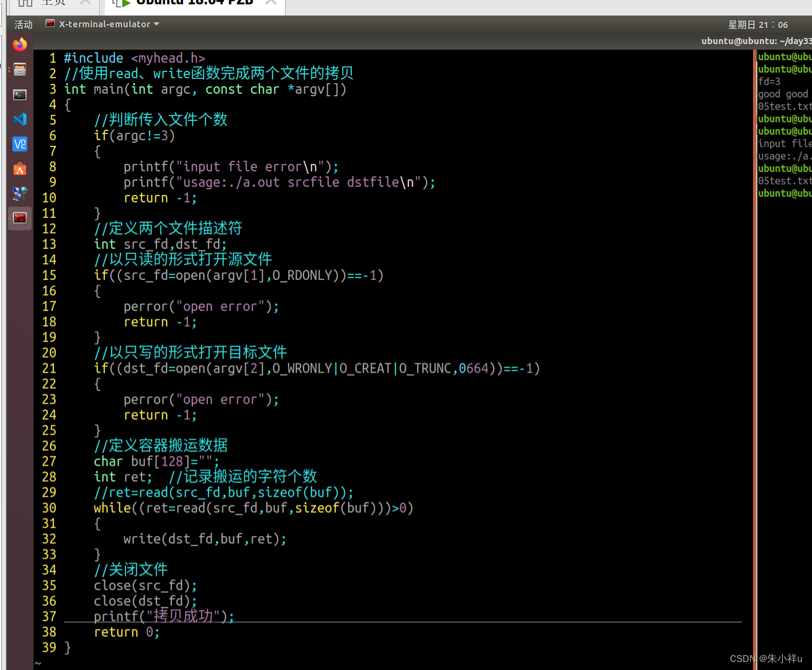Open Firefox from the dock

tap(19, 44)
